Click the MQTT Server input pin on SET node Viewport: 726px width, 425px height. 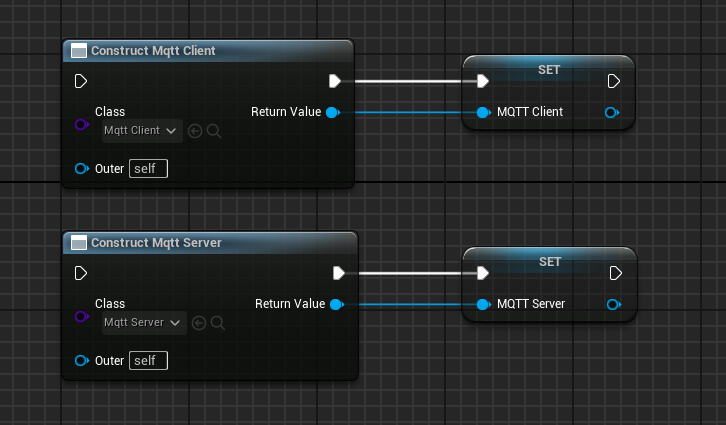484,304
